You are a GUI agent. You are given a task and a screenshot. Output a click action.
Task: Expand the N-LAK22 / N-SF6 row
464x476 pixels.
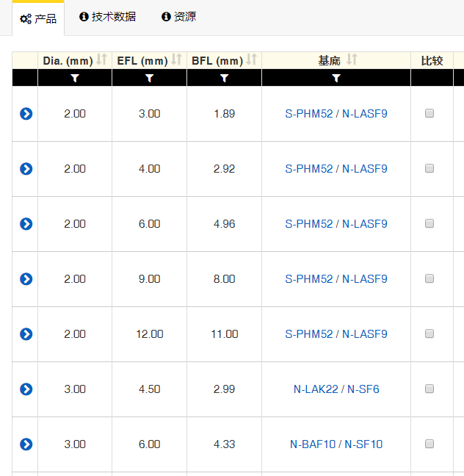pyautogui.click(x=26, y=389)
